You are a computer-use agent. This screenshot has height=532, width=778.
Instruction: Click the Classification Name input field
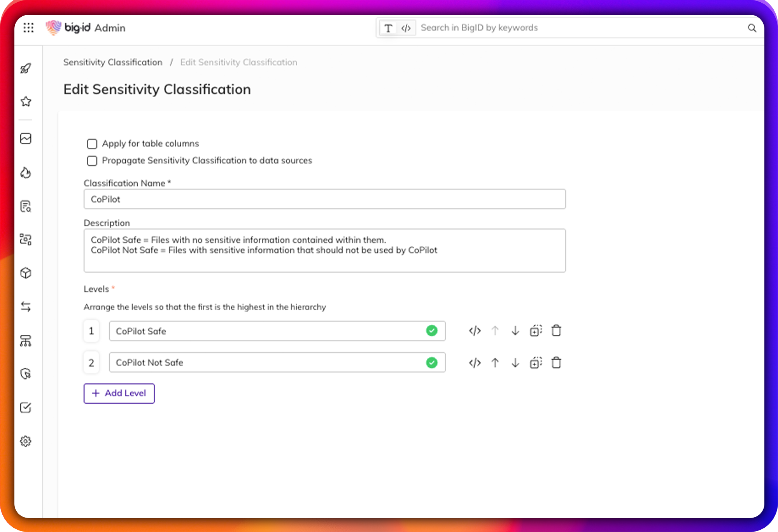(324, 199)
